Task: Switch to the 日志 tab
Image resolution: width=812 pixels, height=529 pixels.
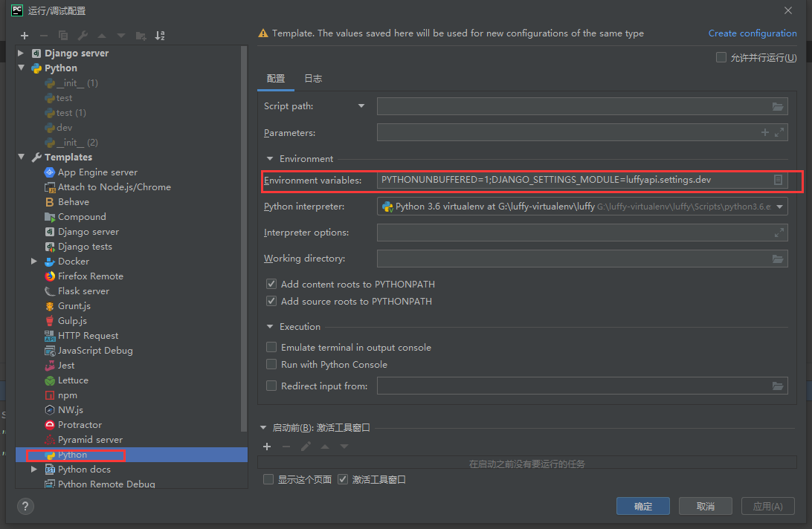Action: point(313,79)
